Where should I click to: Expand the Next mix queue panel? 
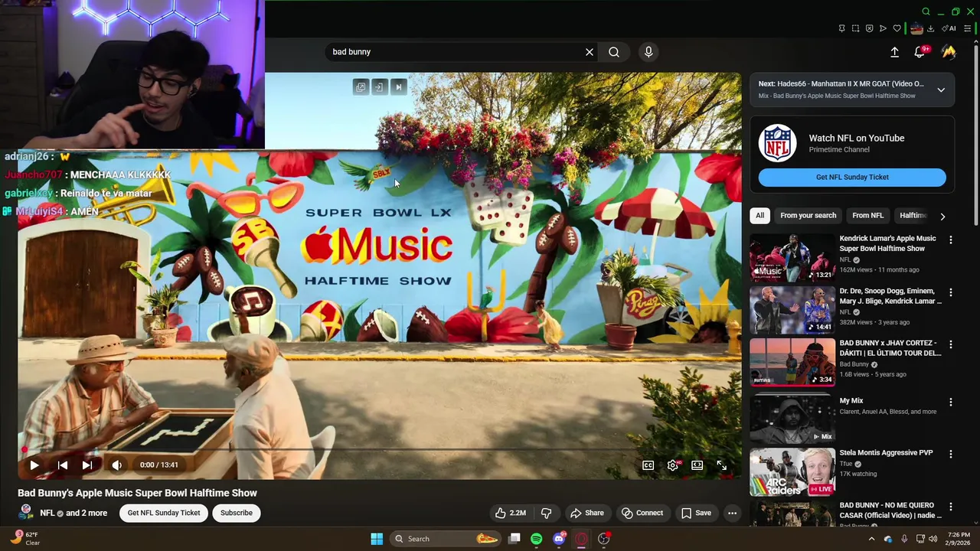941,90
